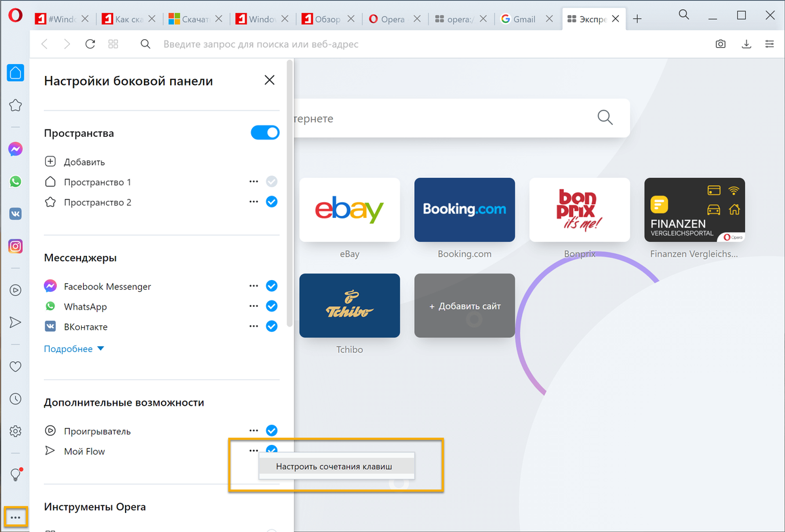Image resolution: width=785 pixels, height=532 pixels.
Task: Open the eBay speed dial tile
Action: [x=349, y=210]
